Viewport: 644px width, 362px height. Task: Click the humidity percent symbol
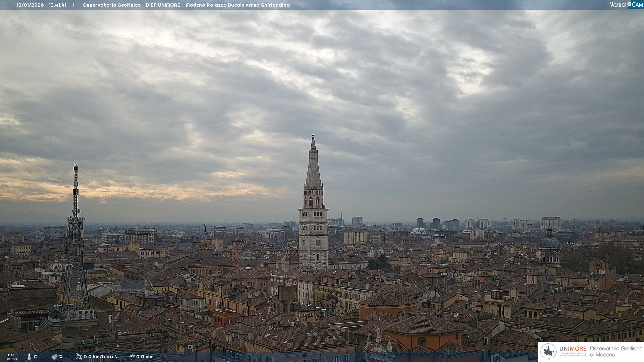[61, 357]
